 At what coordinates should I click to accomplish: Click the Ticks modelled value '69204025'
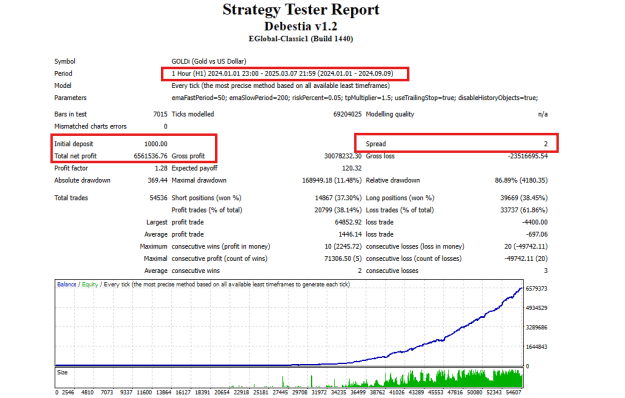347,114
